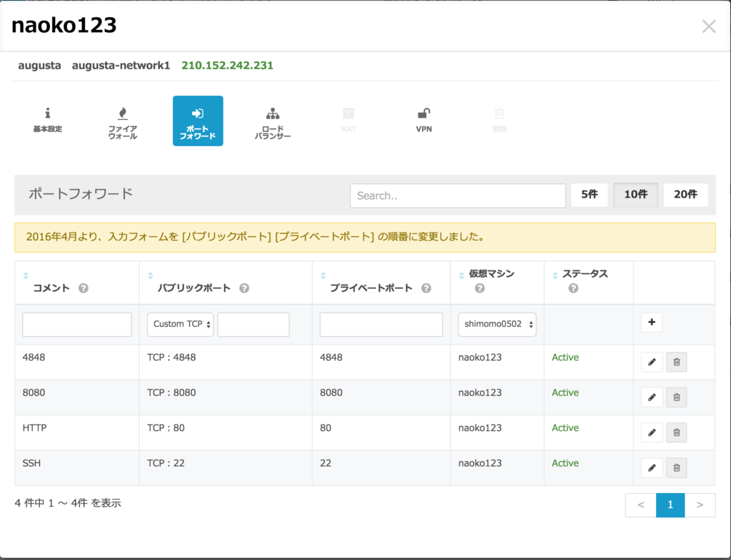The height and width of the screenshot is (560, 731).
Task: Open help for ステータス column
Action: click(573, 288)
